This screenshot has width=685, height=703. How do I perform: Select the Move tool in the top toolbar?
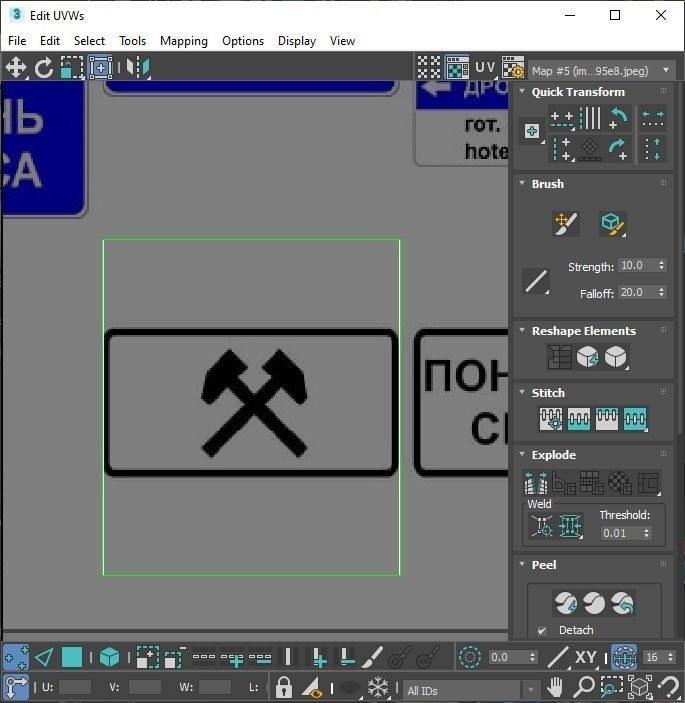click(16, 68)
